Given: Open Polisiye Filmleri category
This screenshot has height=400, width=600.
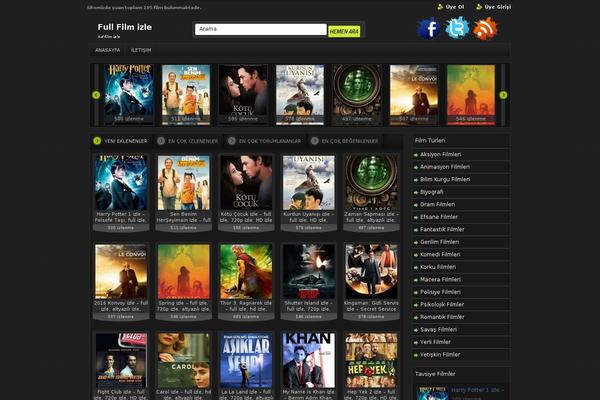Looking at the screenshot, I should coord(440,292).
